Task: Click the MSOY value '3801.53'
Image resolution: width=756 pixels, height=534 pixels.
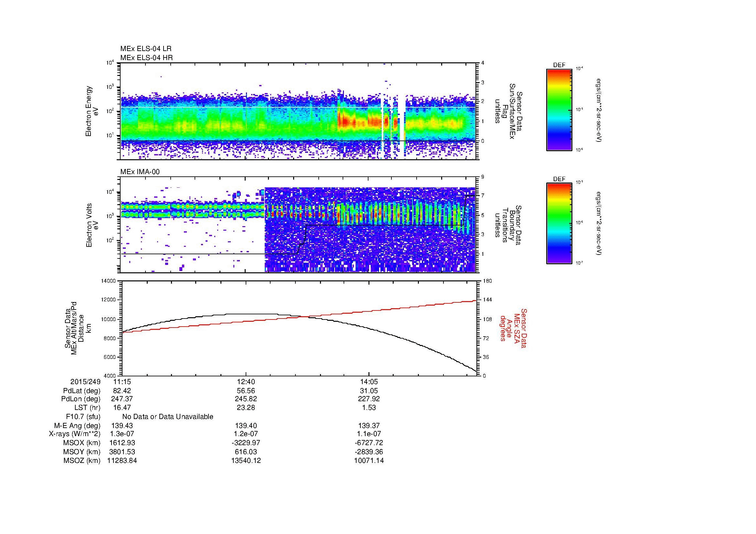Action: [122, 452]
